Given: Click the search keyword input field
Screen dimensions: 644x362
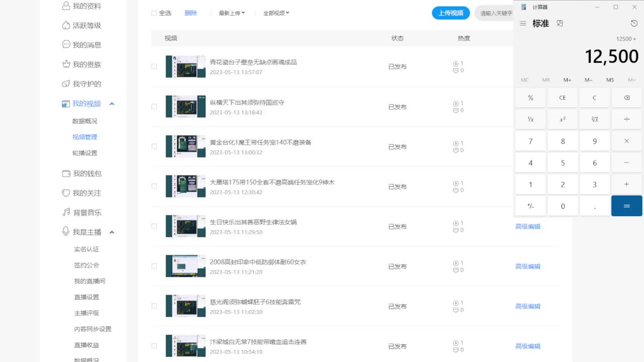Looking at the screenshot, I should [x=496, y=13].
